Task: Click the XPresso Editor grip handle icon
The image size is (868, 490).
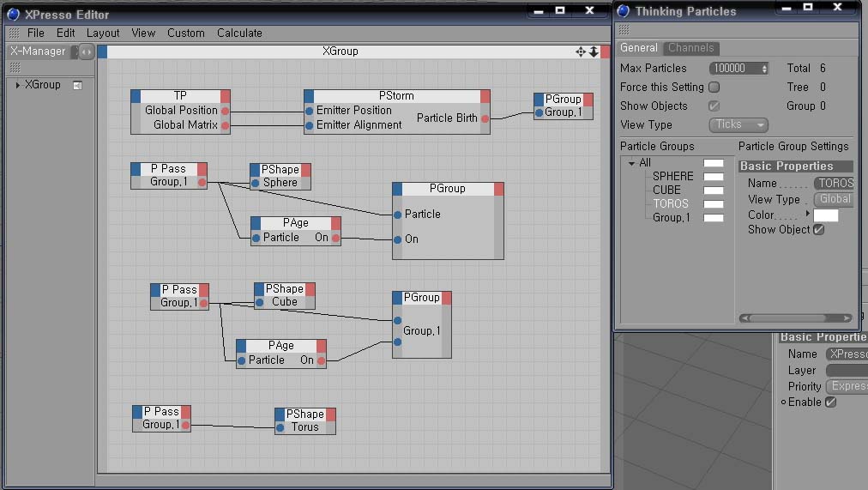Action: click(x=15, y=33)
